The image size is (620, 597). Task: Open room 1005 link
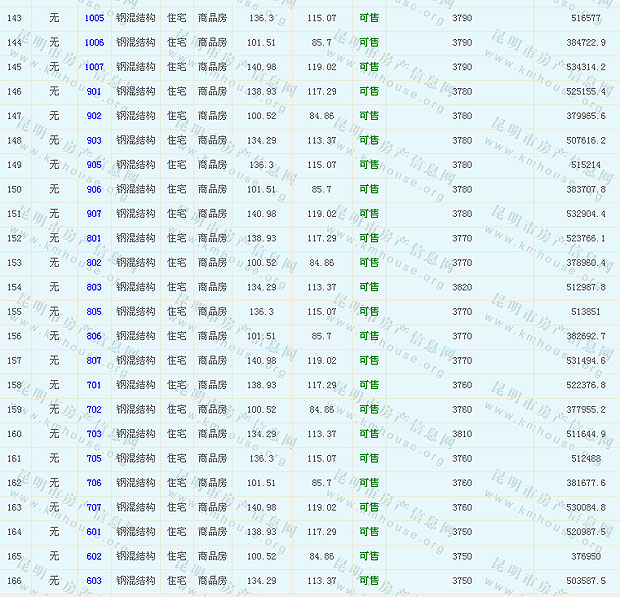coord(94,19)
